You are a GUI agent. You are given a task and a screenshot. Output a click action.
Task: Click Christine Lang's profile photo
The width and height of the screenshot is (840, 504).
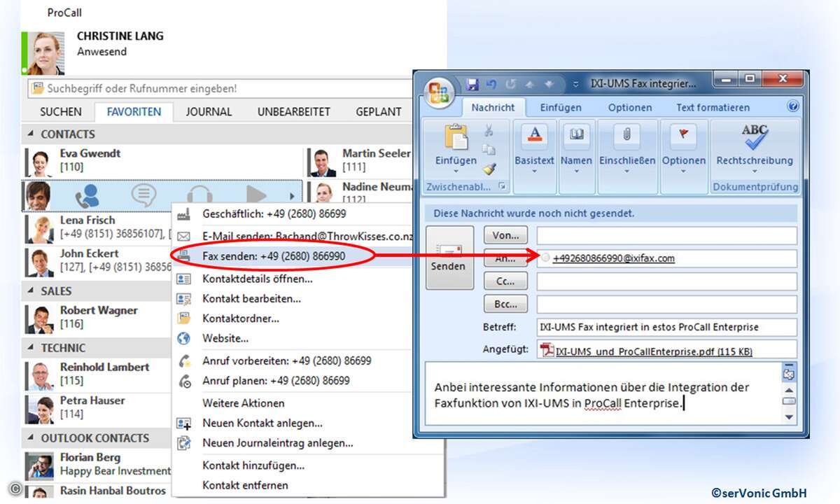pyautogui.click(x=45, y=53)
